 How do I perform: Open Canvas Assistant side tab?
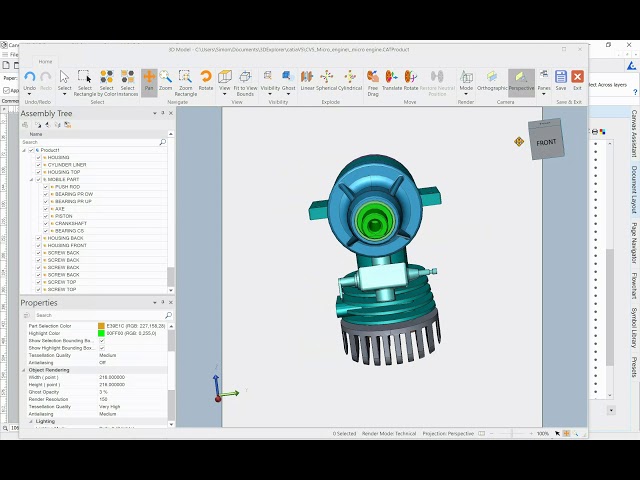click(x=634, y=133)
